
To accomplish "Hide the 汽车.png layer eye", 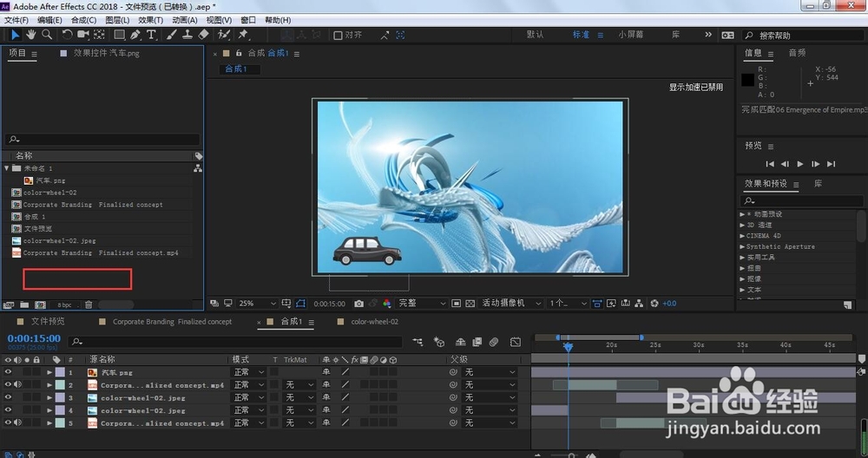I will (x=8, y=372).
